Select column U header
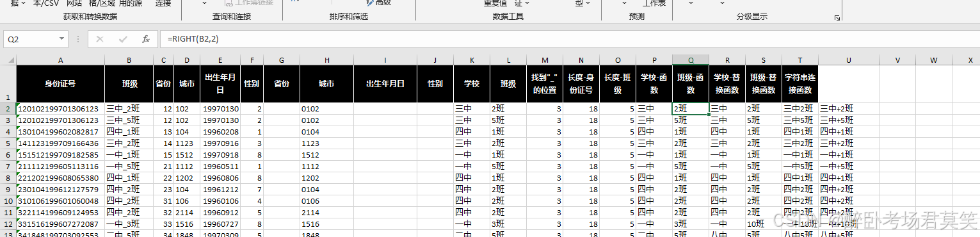Screen dimensions: 980x237 click(x=849, y=60)
